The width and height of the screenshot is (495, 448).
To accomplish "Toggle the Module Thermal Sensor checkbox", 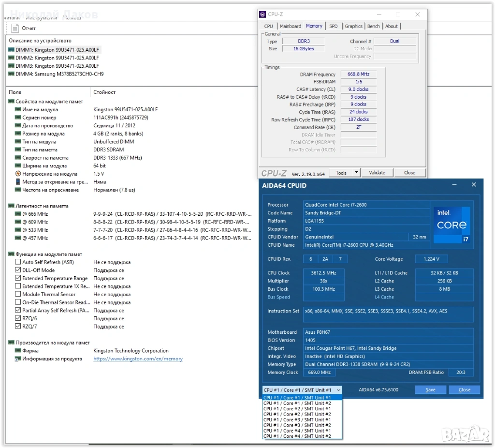I will pyautogui.click(x=18, y=294).
